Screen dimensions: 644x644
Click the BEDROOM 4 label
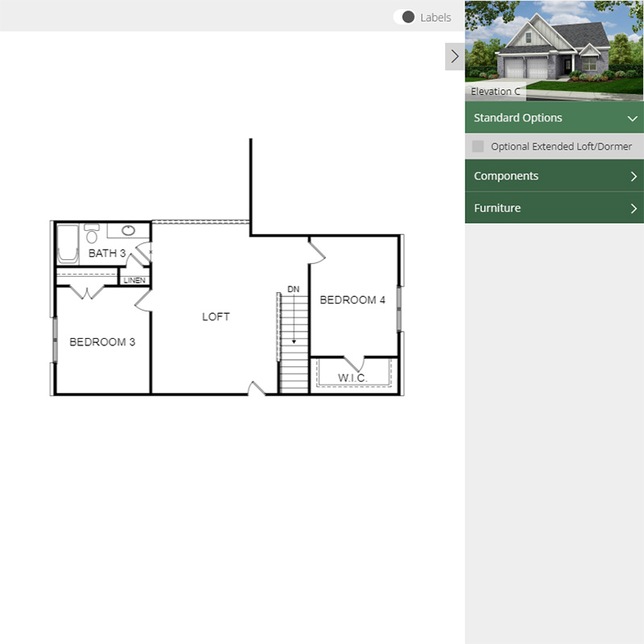click(353, 300)
